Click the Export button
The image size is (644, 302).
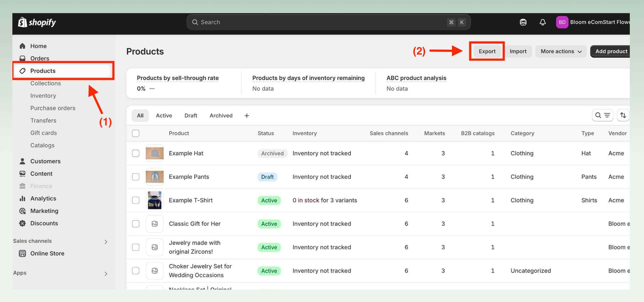(x=487, y=51)
